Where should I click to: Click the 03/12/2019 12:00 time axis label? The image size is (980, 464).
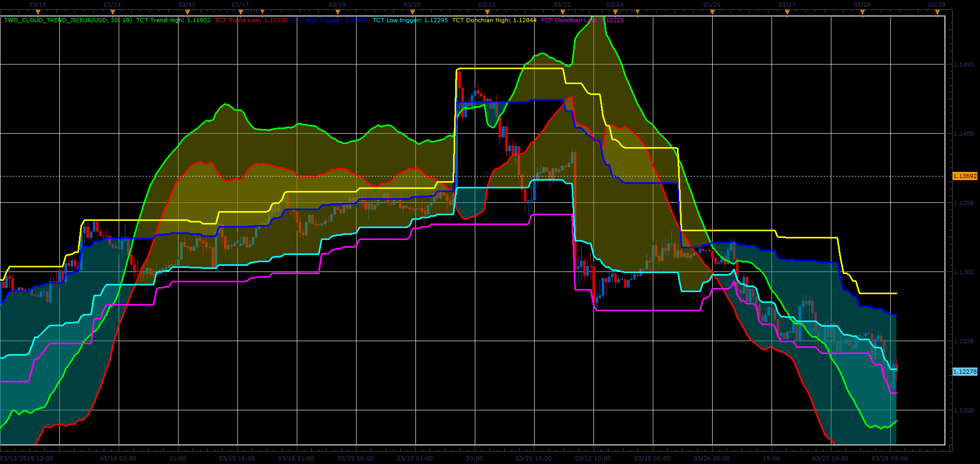tap(27, 458)
